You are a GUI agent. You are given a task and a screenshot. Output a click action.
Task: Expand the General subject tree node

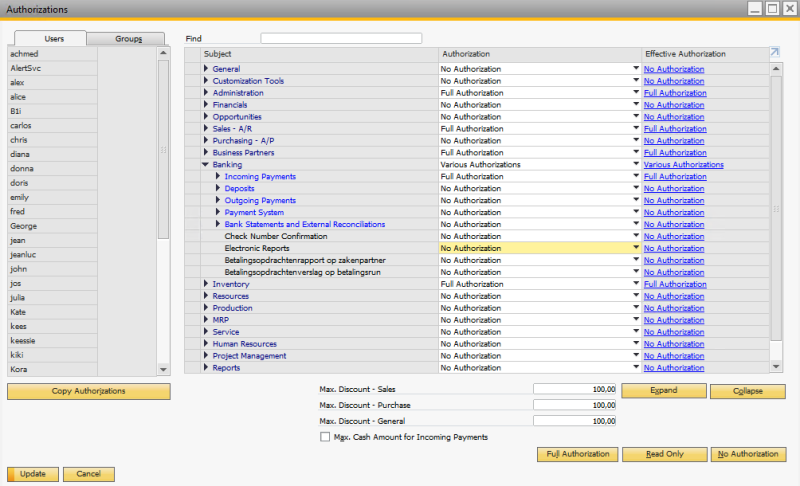point(207,69)
